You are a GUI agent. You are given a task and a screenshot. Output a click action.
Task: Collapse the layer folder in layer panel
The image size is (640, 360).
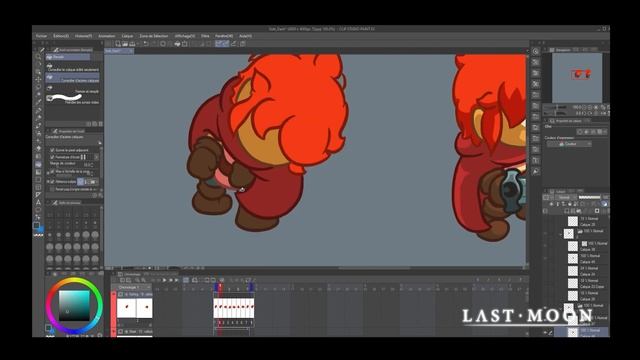(560, 234)
